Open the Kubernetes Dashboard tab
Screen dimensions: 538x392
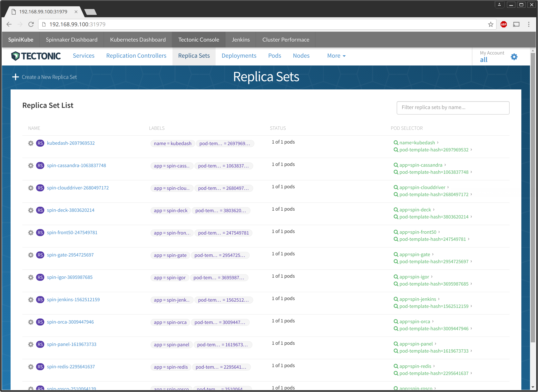[x=138, y=40]
